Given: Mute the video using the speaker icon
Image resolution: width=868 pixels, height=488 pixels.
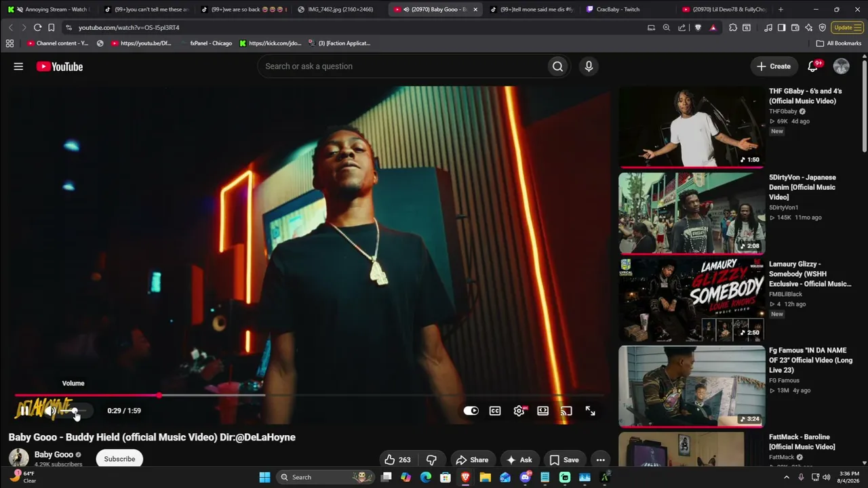Looking at the screenshot, I should click(x=50, y=411).
